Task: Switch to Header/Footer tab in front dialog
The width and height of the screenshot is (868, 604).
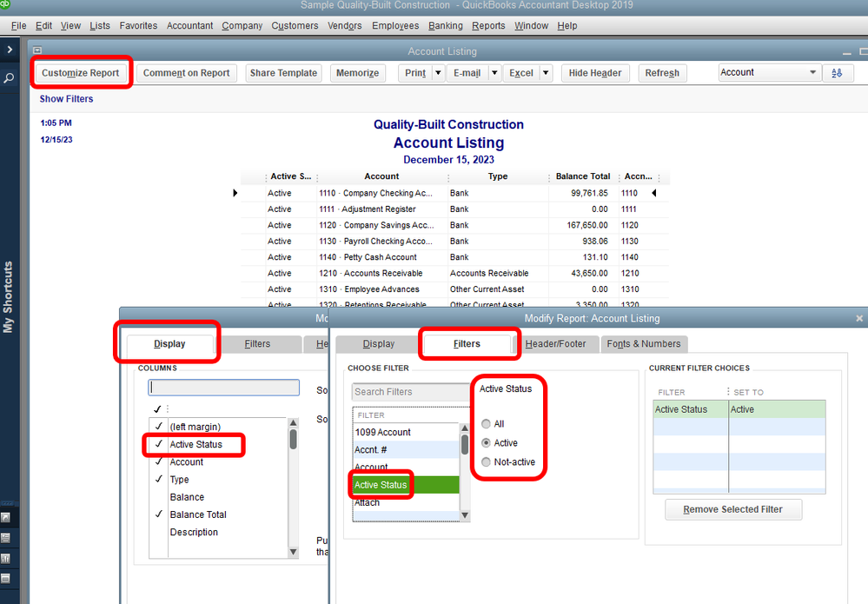Action: (x=555, y=344)
